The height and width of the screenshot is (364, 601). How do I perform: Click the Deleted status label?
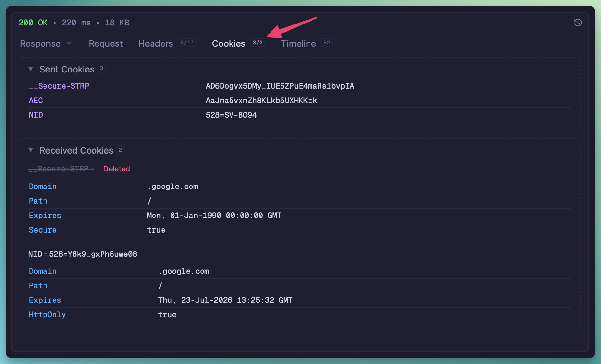click(116, 169)
